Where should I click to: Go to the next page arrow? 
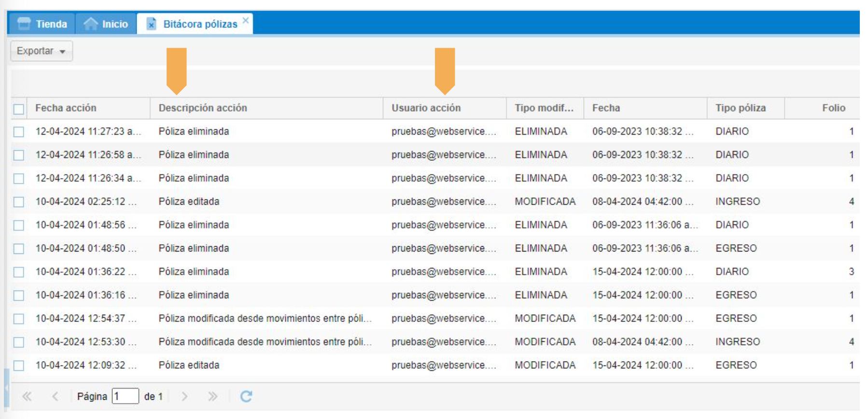click(x=184, y=396)
